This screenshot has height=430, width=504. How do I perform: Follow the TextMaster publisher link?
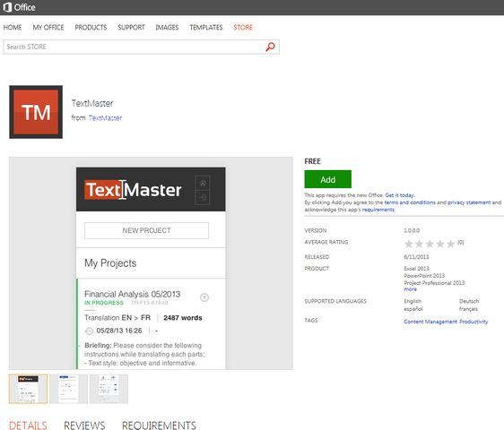[105, 118]
